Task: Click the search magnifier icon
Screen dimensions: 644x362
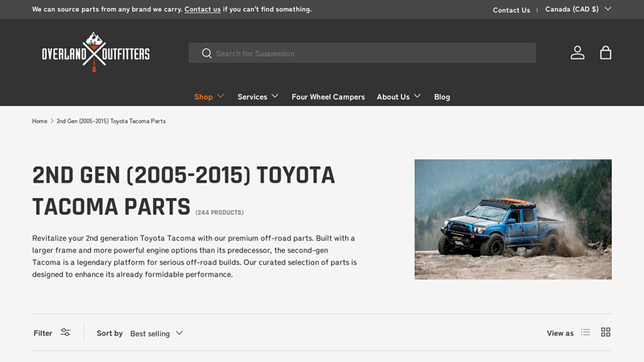Action: 207,53
